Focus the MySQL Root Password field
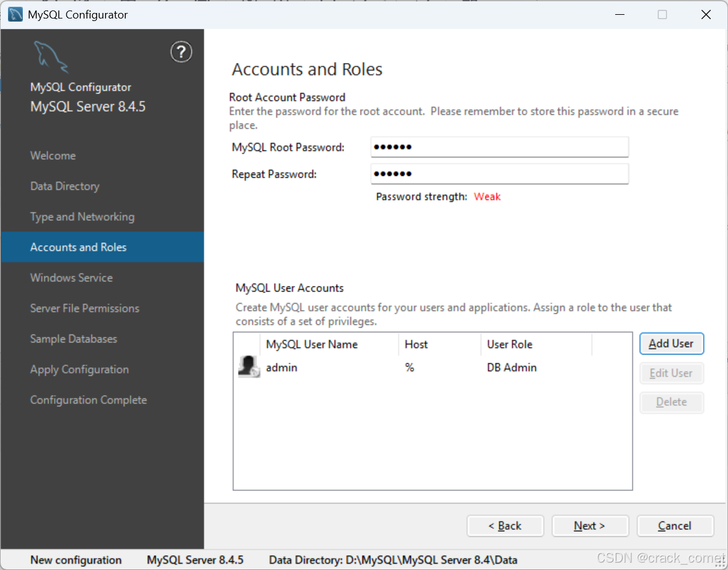The image size is (728, 570). [x=499, y=147]
